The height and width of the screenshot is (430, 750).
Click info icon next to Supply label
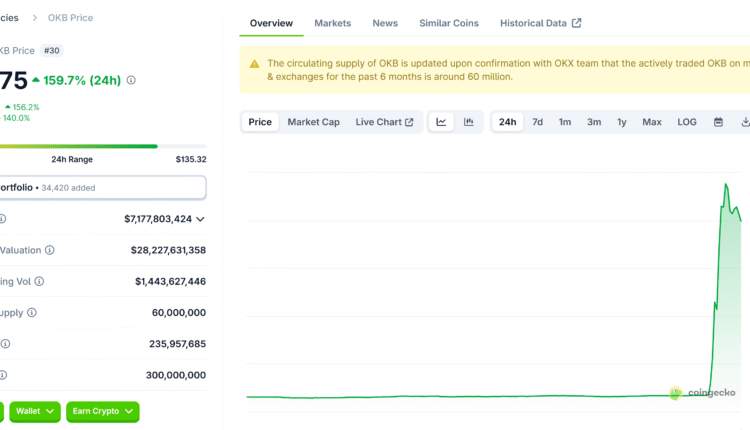[x=32, y=312]
